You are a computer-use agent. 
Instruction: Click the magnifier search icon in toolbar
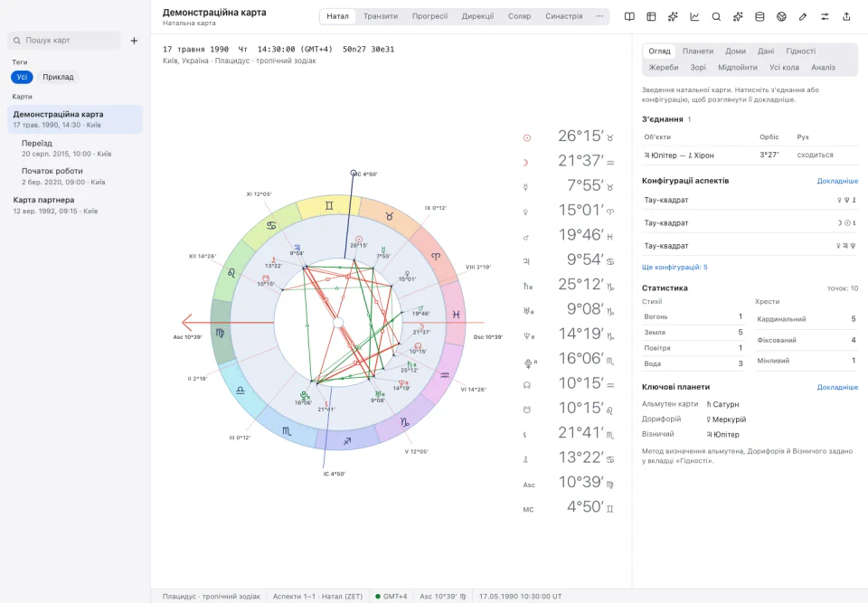pyautogui.click(x=716, y=16)
